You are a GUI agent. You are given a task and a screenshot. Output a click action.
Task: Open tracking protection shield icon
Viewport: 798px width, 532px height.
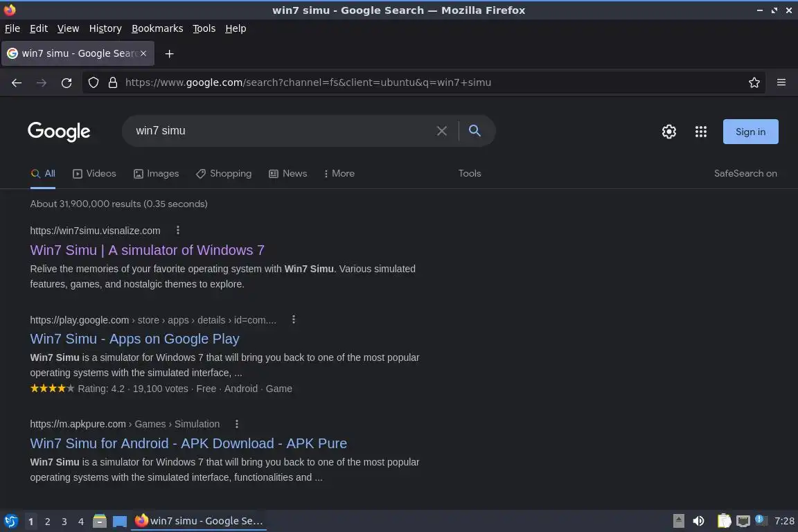tap(94, 82)
